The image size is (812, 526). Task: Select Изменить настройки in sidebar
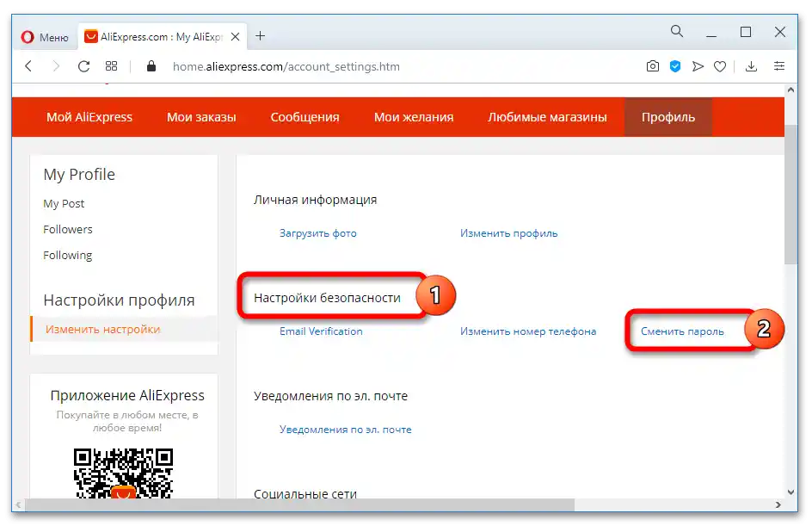tap(103, 329)
